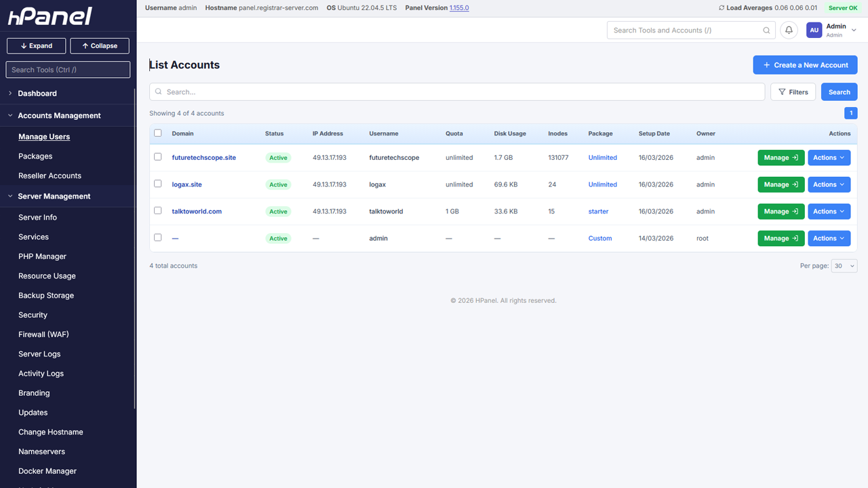Open Unlimited package link for logax.site
The width and height of the screenshot is (868, 488).
pyautogui.click(x=603, y=184)
